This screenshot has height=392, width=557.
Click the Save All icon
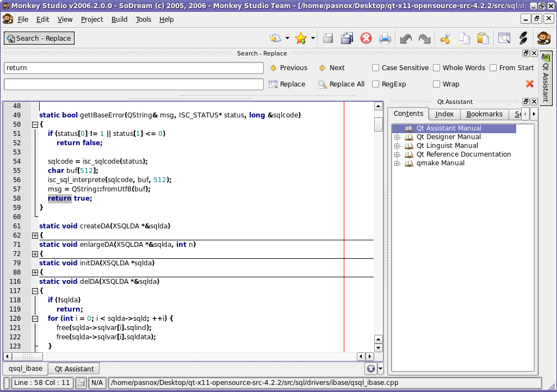347,38
